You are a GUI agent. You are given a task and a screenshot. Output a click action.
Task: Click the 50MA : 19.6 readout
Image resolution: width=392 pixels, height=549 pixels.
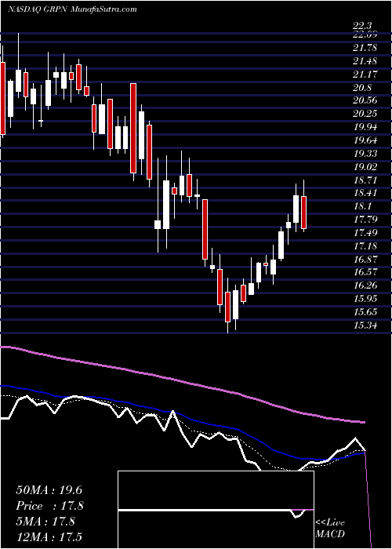pos(49,490)
